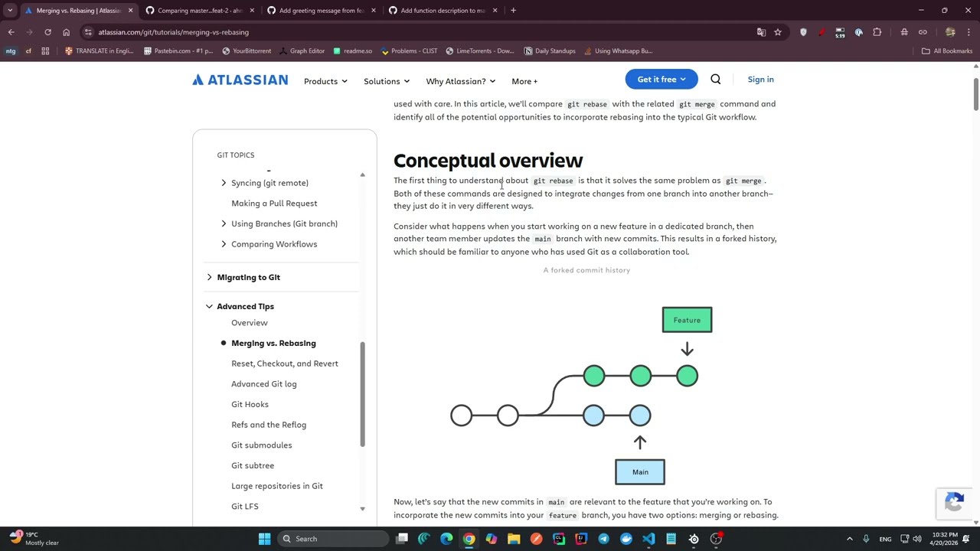
Task: Switch to Add function description tab
Action: [x=443, y=11]
